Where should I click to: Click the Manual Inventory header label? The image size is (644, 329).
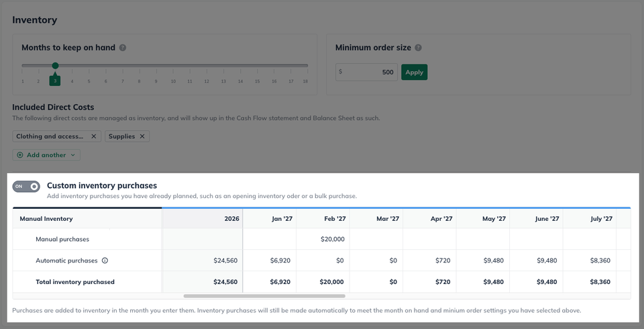click(46, 219)
